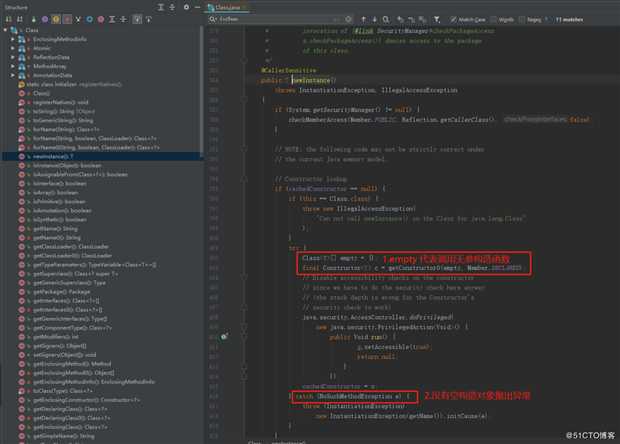
Task: Expand the EnclosingMethodInfo tree node
Action: point(12,39)
